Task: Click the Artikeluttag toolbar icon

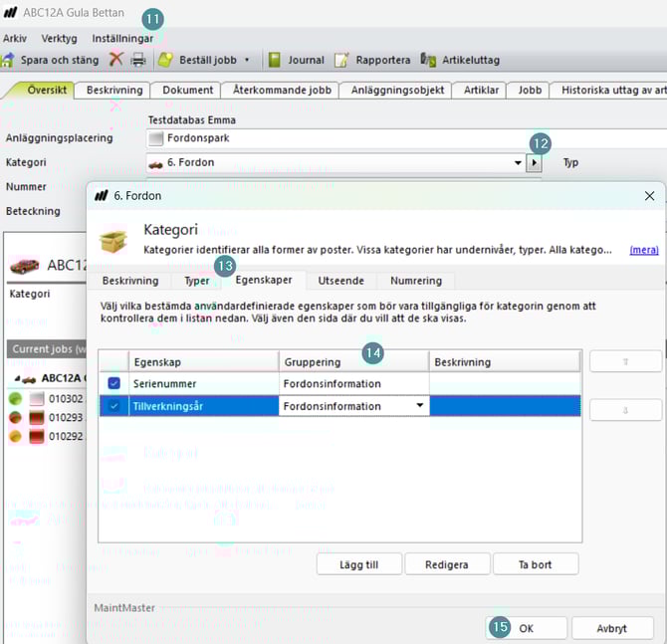Action: click(x=428, y=60)
